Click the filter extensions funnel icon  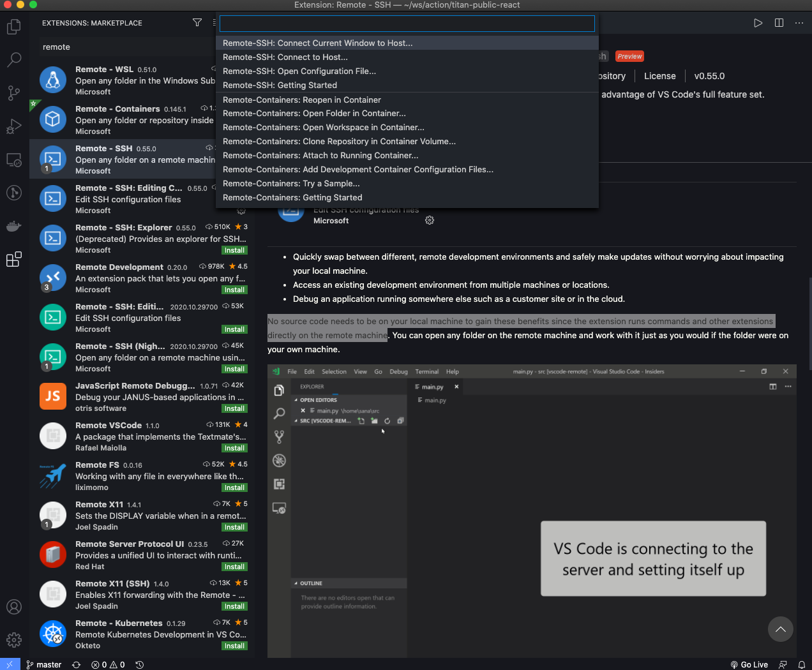(197, 22)
